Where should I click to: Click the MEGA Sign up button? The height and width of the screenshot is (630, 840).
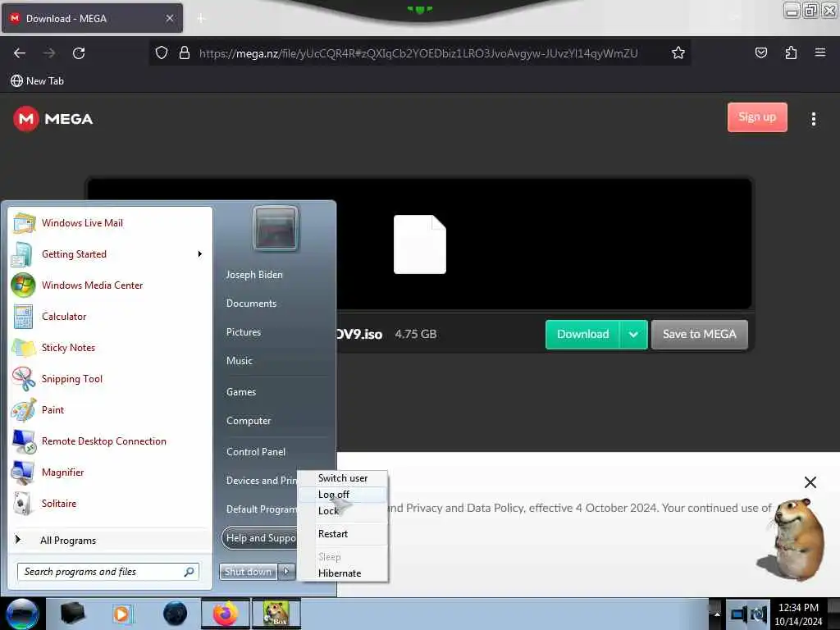click(x=757, y=117)
